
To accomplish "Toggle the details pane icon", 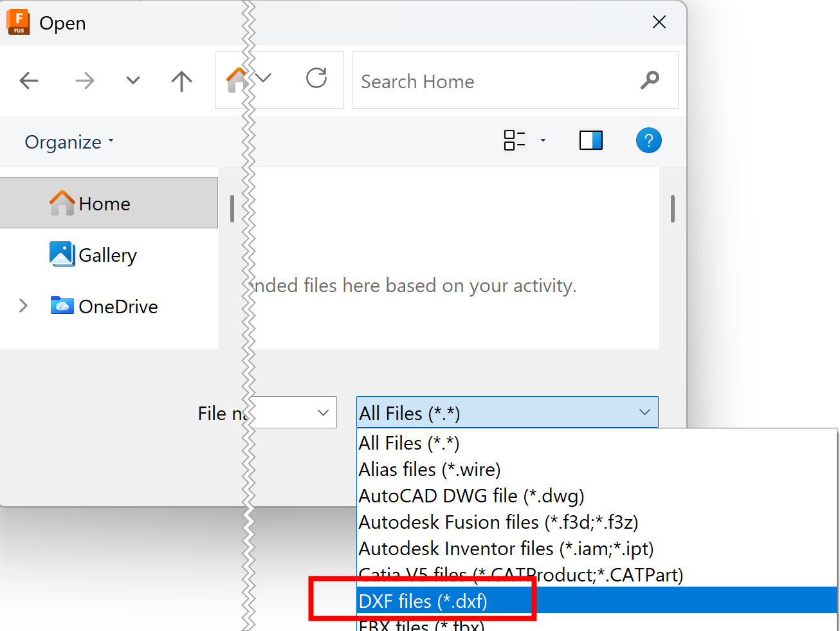I will pyautogui.click(x=590, y=140).
